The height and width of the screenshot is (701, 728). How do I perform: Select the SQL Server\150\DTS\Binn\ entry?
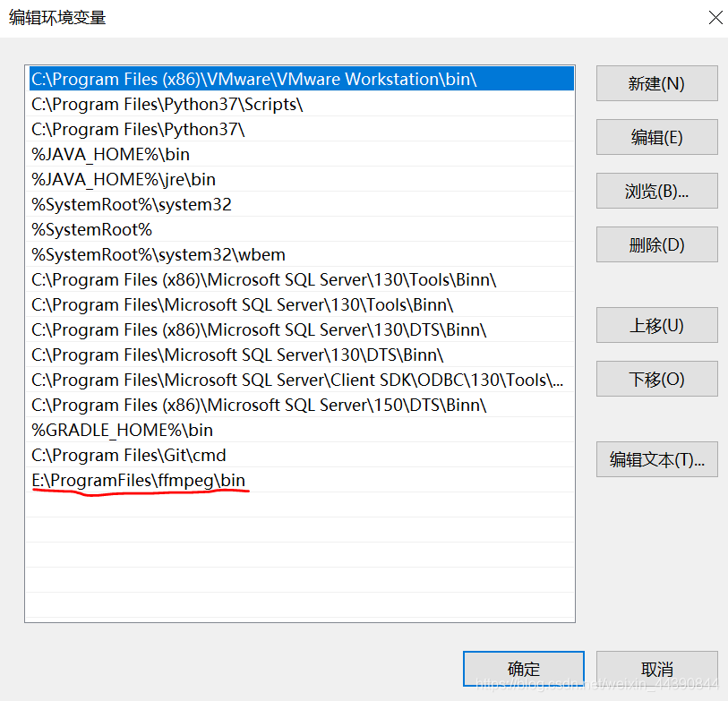(x=300, y=405)
